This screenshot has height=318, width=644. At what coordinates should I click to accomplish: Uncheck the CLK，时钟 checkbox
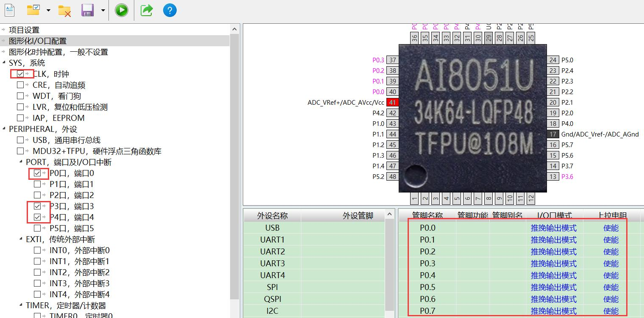tap(20, 74)
